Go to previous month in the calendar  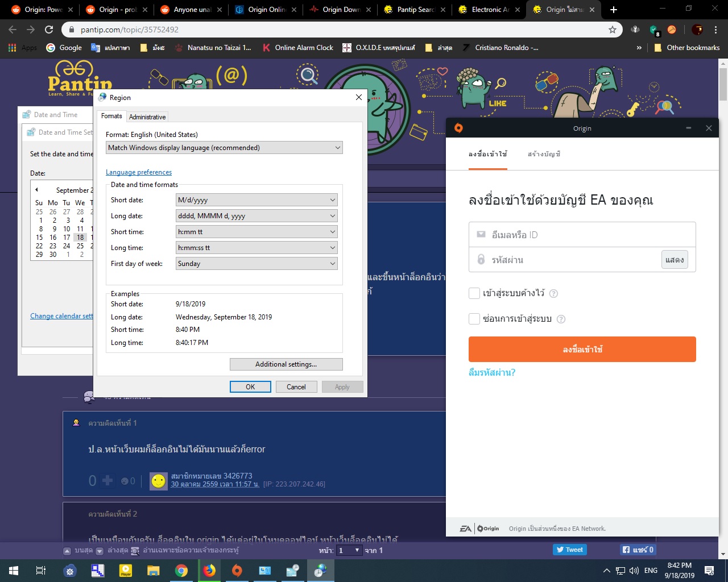(x=37, y=190)
